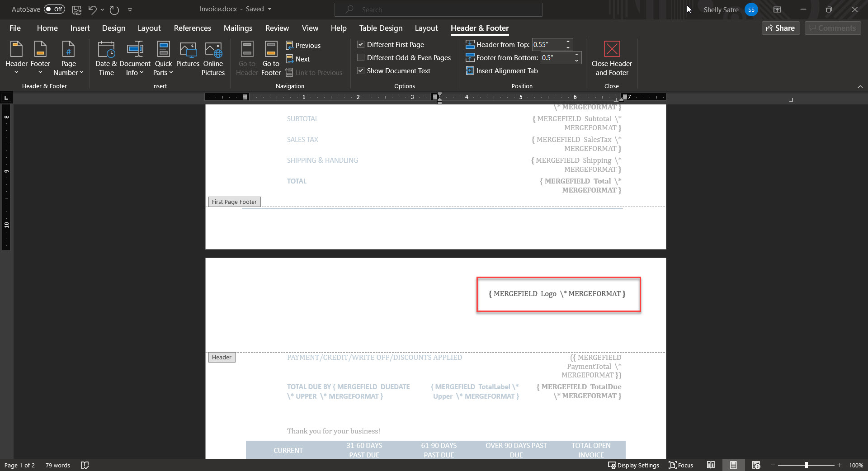Click the Header from Top value field
The width and height of the screenshot is (868, 471).
[x=547, y=45]
